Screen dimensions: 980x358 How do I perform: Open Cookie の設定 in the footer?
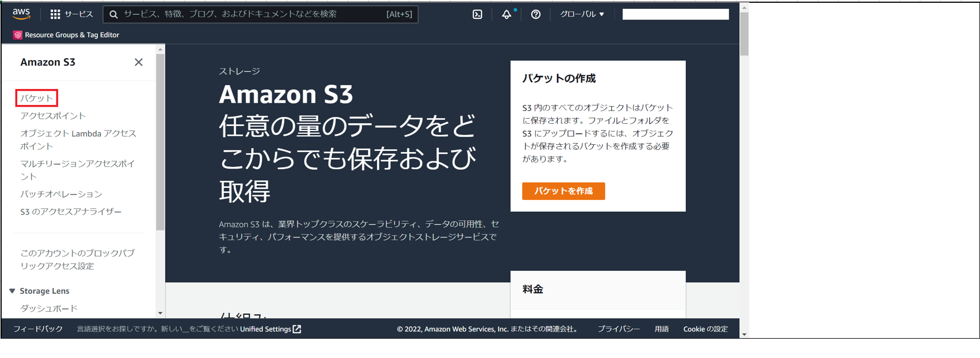click(x=706, y=329)
